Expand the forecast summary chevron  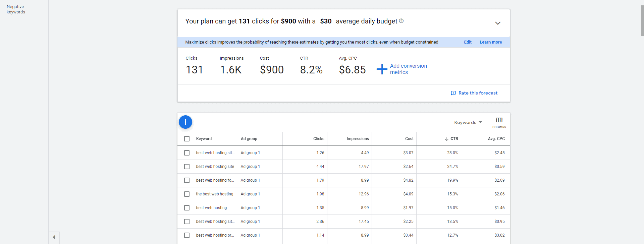[x=498, y=23]
